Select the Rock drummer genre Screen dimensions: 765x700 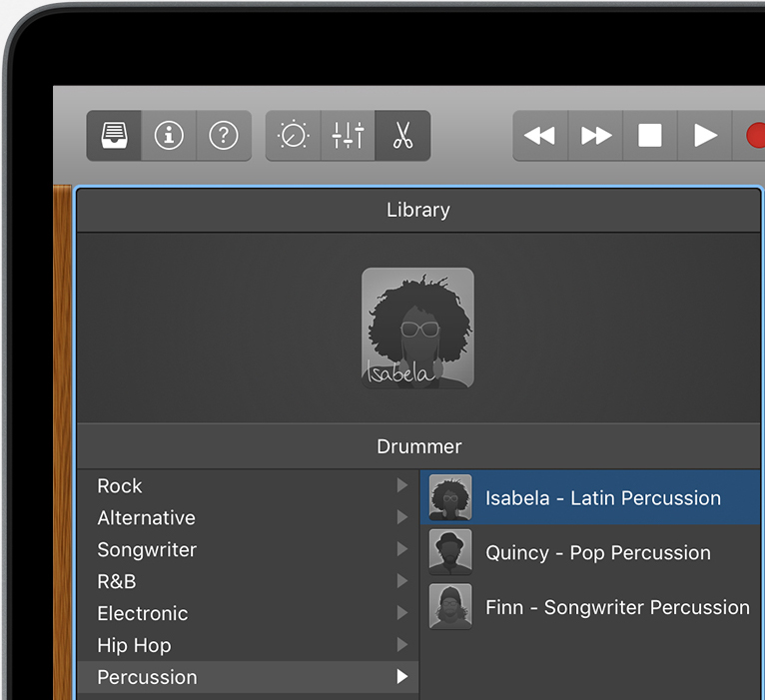point(248,486)
